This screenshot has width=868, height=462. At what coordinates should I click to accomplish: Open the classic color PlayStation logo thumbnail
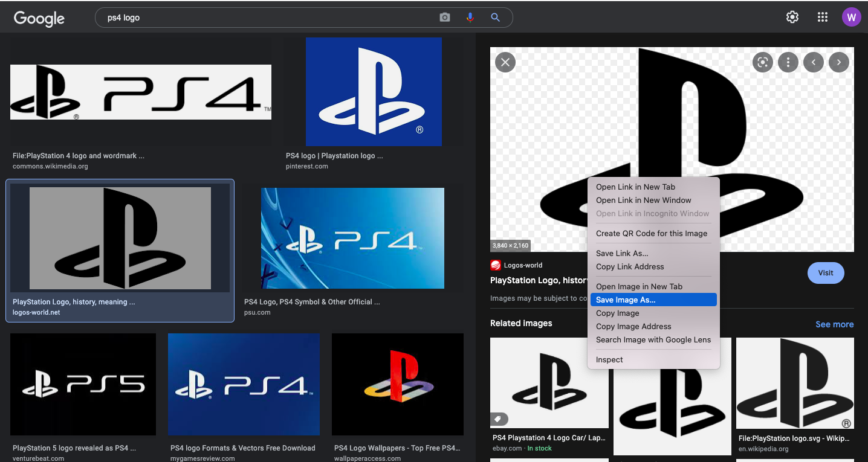[x=398, y=384]
